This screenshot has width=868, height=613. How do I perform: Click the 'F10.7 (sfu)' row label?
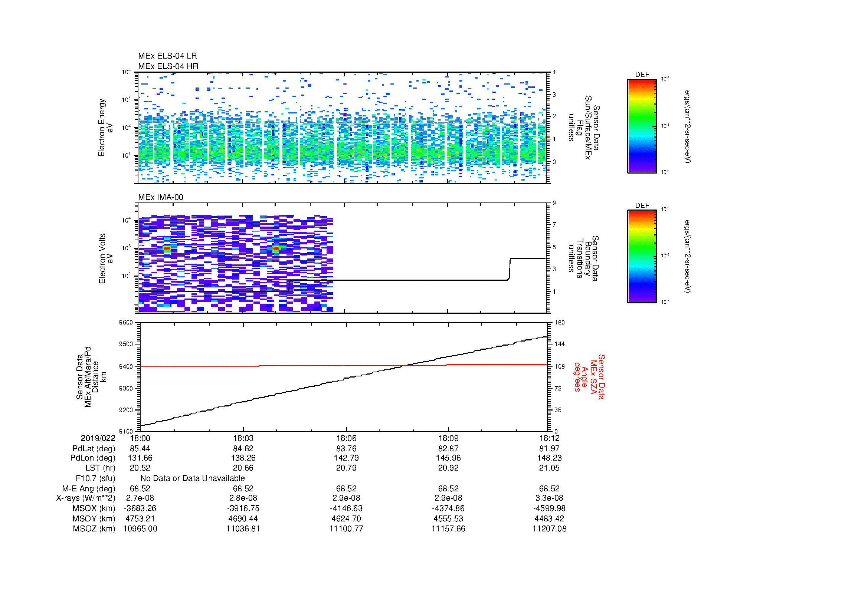(x=96, y=478)
